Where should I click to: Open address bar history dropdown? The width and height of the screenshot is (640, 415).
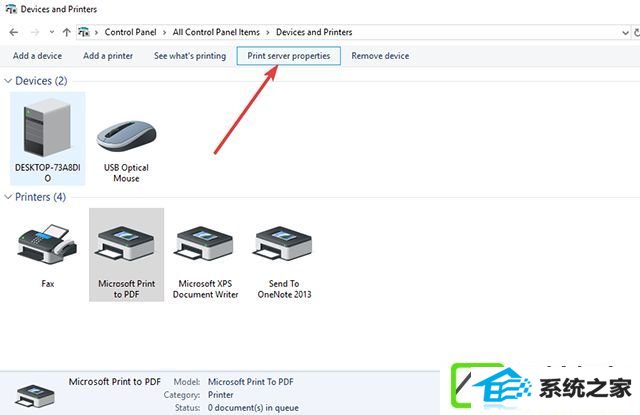(625, 33)
